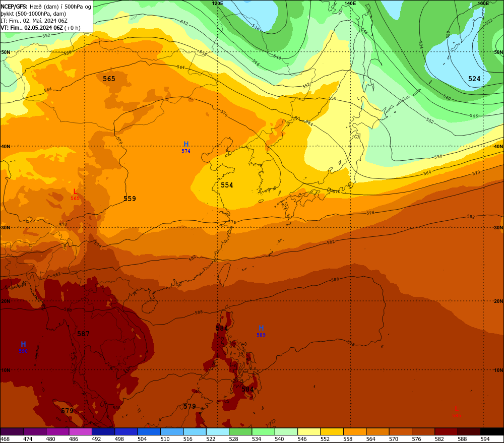Click the dark purple 468–474 legend swatch
Image resolution: width=504 pixels, height=443 pixels.
tap(12, 431)
